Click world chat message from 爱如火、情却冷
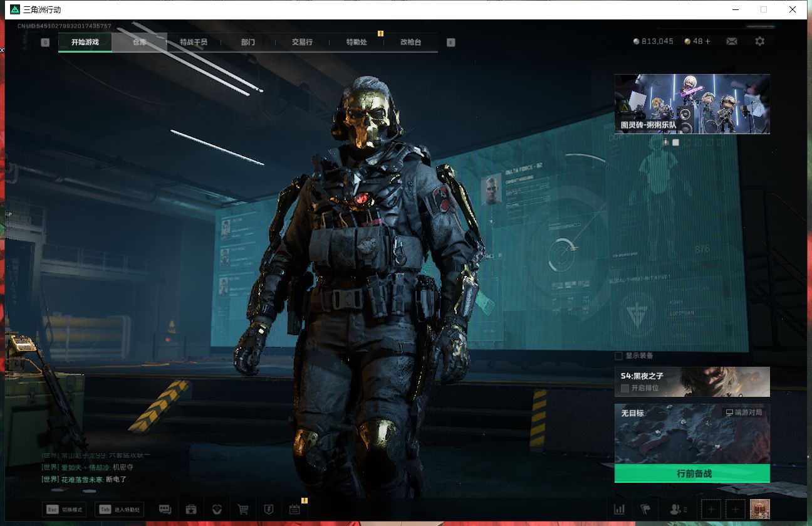The height and width of the screenshot is (526, 812). [87, 467]
